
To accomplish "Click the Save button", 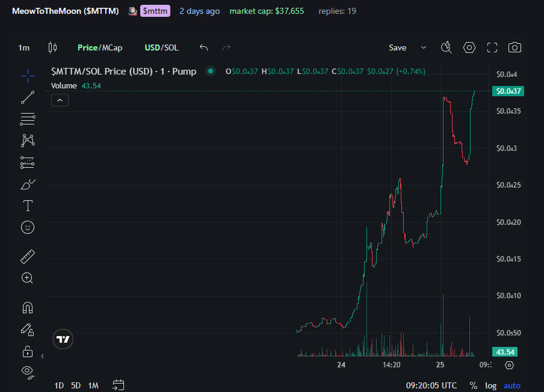I will (398, 47).
